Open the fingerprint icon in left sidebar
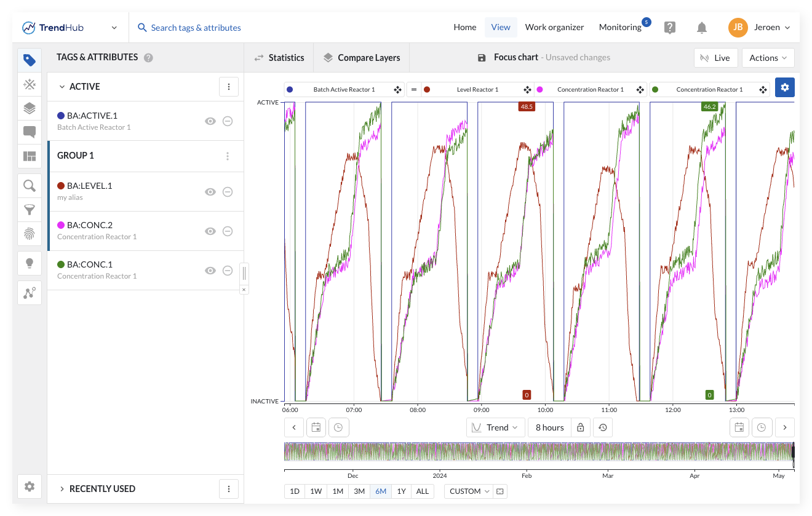 (30, 234)
